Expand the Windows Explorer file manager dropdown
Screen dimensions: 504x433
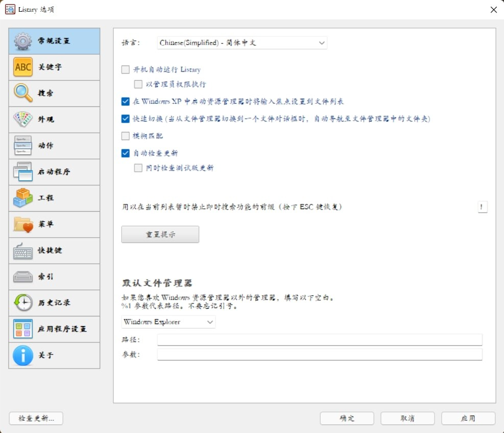coord(169,322)
